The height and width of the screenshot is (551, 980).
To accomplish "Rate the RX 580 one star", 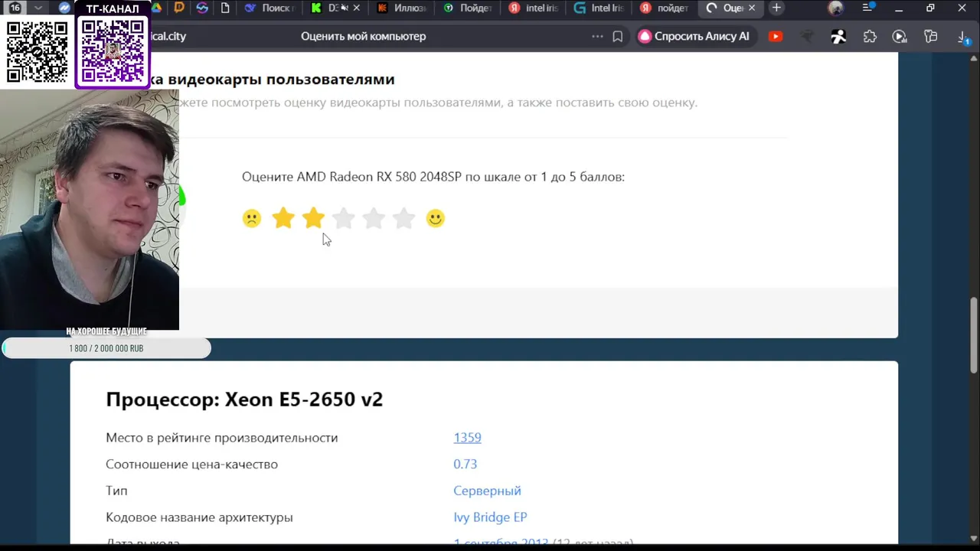I will point(283,218).
